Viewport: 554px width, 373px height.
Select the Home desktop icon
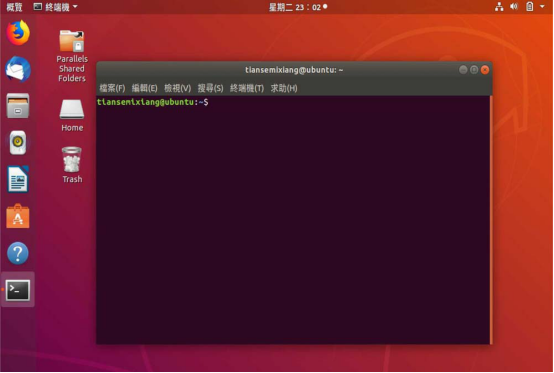72,115
